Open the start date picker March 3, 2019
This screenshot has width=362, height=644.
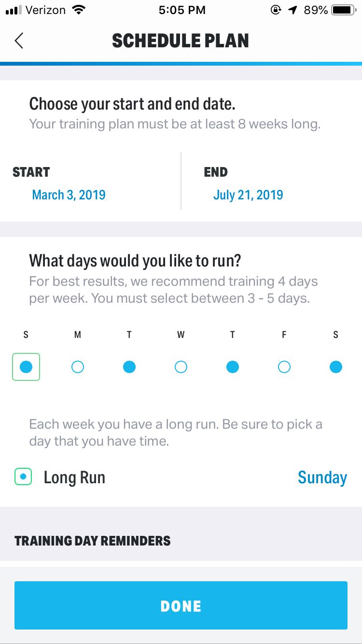click(69, 195)
